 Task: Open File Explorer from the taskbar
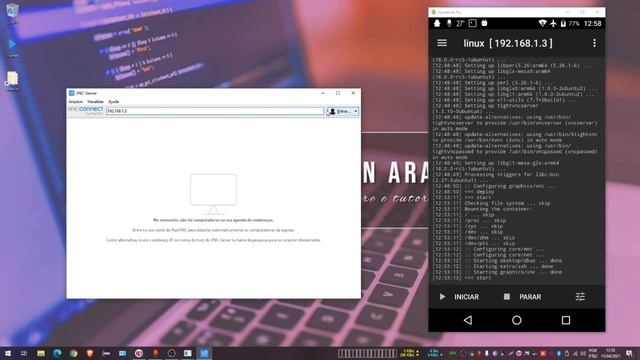pyautogui.click(x=41, y=353)
